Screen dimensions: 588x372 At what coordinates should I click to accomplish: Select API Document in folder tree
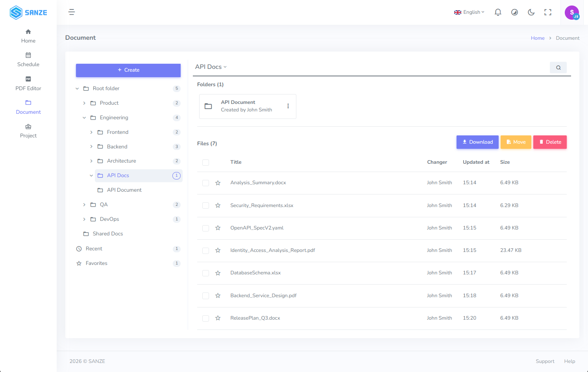point(124,190)
